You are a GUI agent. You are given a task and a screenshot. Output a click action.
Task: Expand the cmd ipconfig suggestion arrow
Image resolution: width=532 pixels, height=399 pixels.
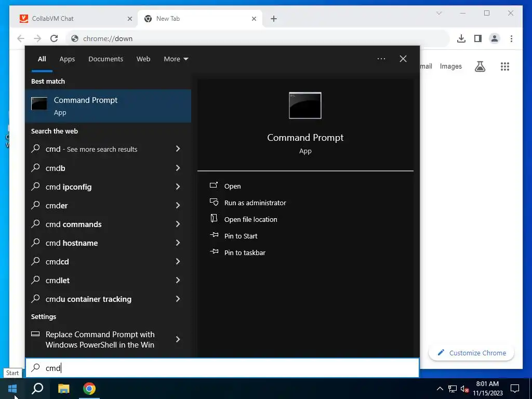point(178,187)
